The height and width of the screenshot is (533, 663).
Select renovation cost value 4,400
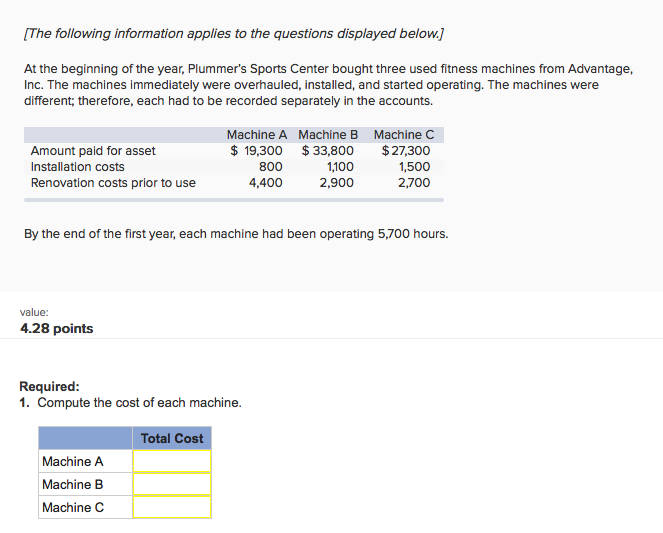coord(266,183)
